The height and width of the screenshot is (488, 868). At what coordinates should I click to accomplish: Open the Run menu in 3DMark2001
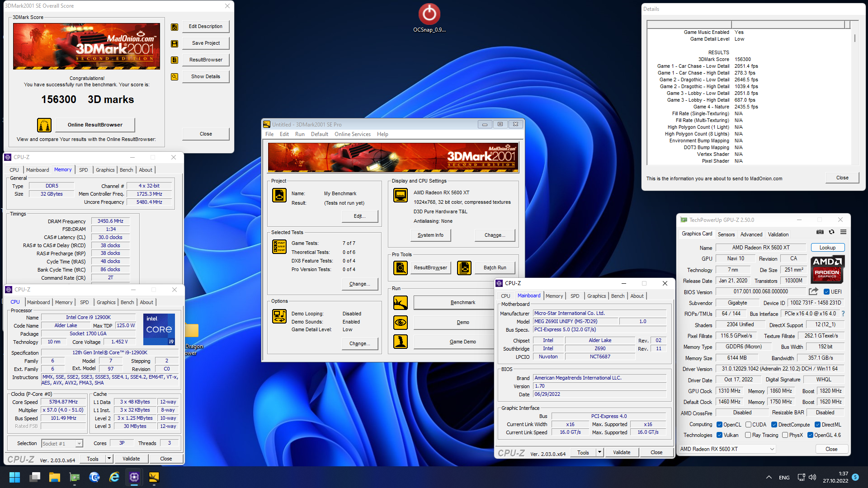coord(300,134)
